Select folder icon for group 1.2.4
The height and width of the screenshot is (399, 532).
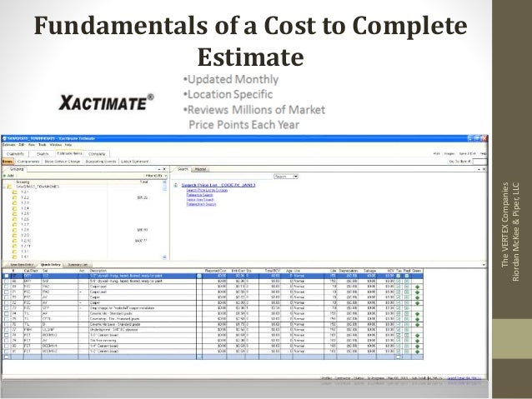[14, 208]
